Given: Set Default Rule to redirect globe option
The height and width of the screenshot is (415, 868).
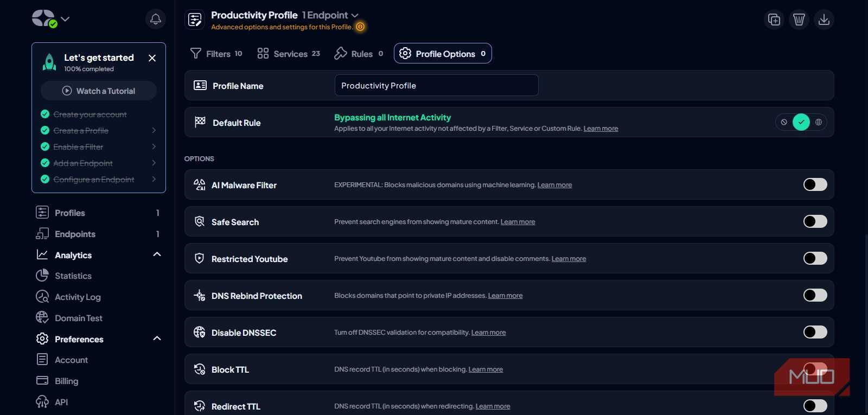Looking at the screenshot, I should [819, 122].
